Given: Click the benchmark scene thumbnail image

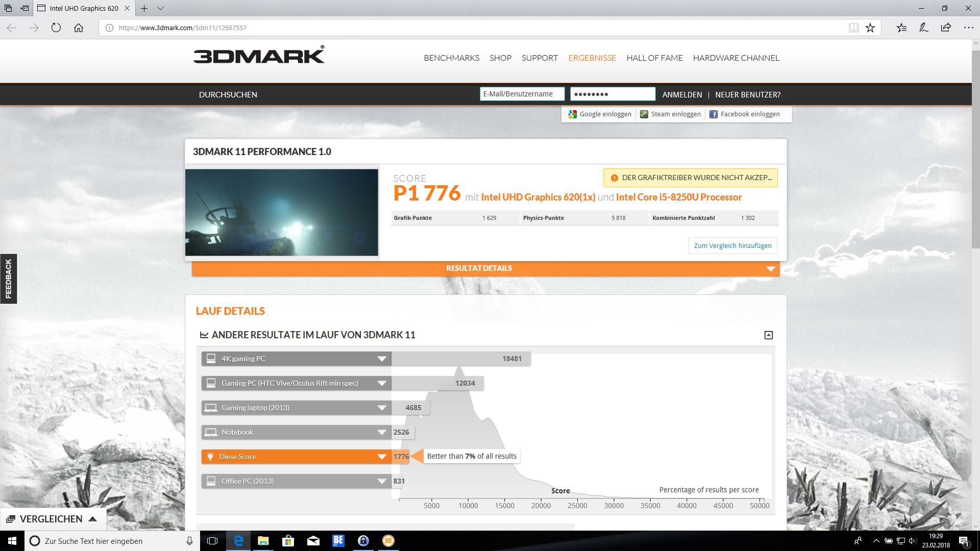Looking at the screenshot, I should click(281, 212).
